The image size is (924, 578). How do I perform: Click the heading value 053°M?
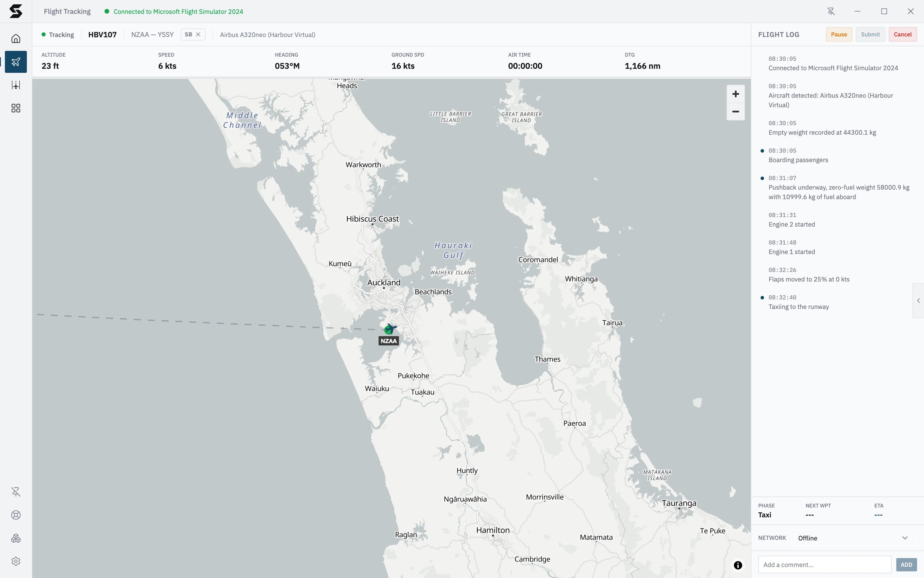point(287,66)
